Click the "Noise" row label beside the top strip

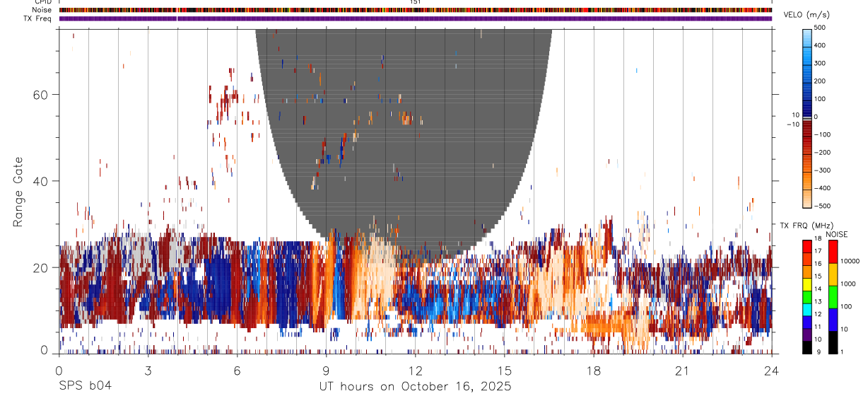point(42,10)
